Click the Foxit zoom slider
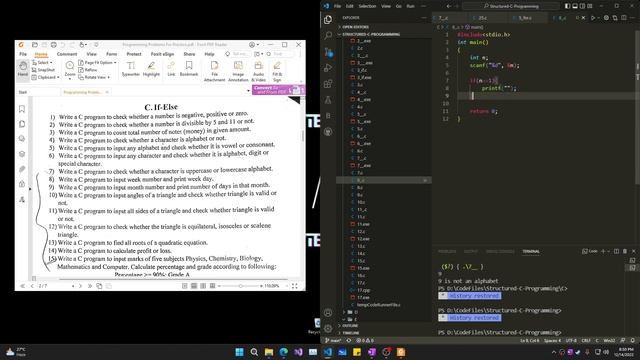This screenshot has height=360, width=640. pos(240,286)
